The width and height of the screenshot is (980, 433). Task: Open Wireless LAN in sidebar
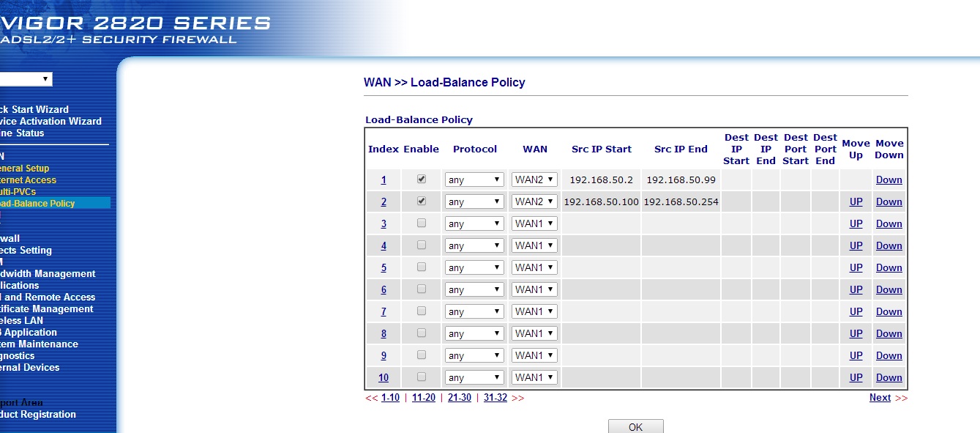[x=21, y=320]
